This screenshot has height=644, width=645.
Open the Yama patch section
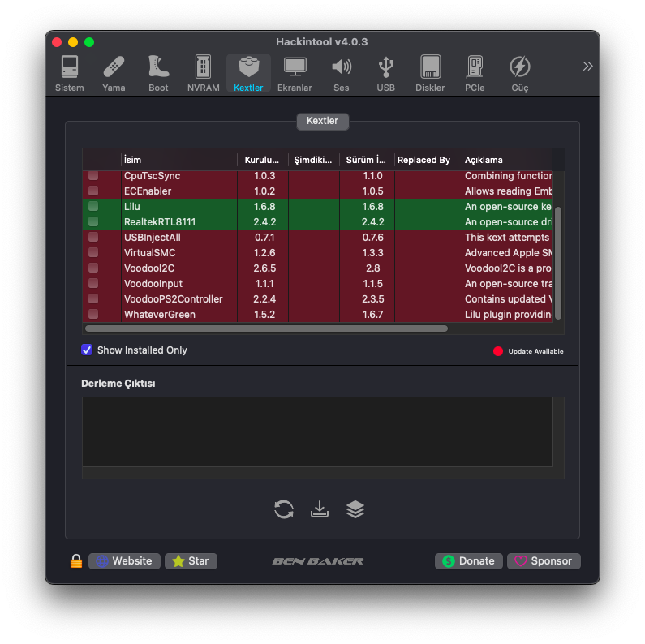tap(114, 73)
